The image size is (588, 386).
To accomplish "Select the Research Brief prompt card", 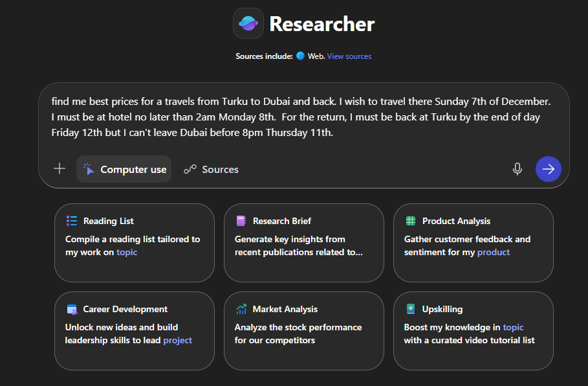I will pyautogui.click(x=303, y=243).
